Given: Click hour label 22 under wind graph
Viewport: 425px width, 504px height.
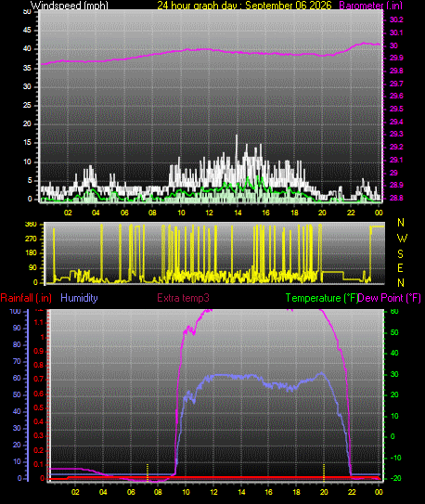Looking at the screenshot, I should coord(351,213).
